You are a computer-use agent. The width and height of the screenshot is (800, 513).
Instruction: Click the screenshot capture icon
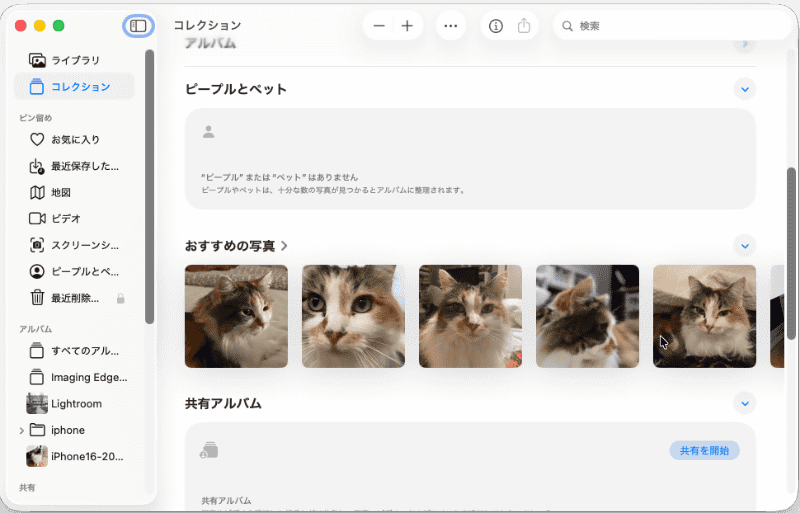point(37,245)
